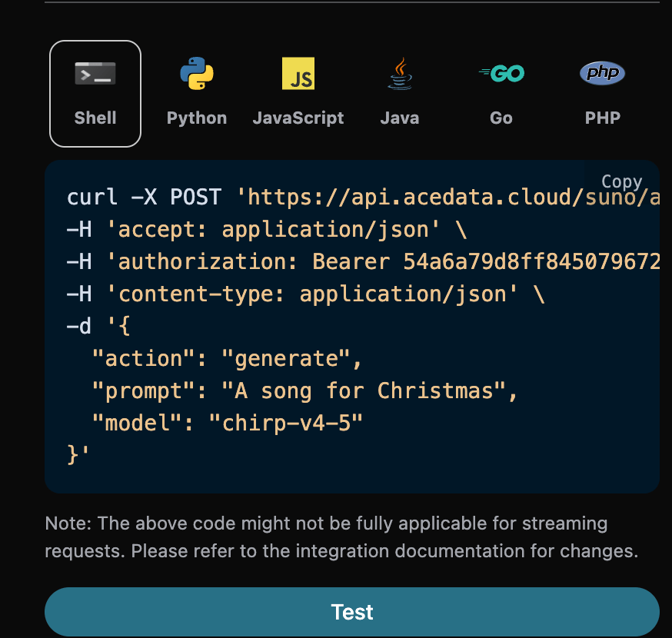Open the Go code example label

pyautogui.click(x=501, y=118)
